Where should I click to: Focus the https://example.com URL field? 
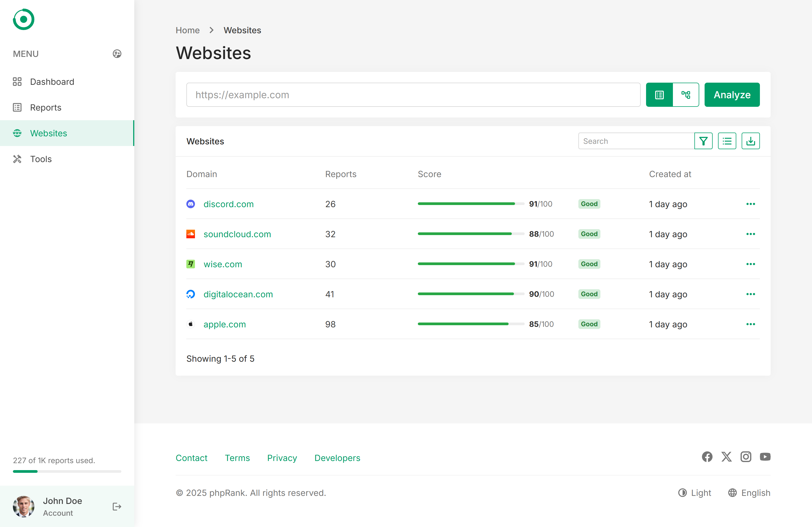tap(413, 95)
